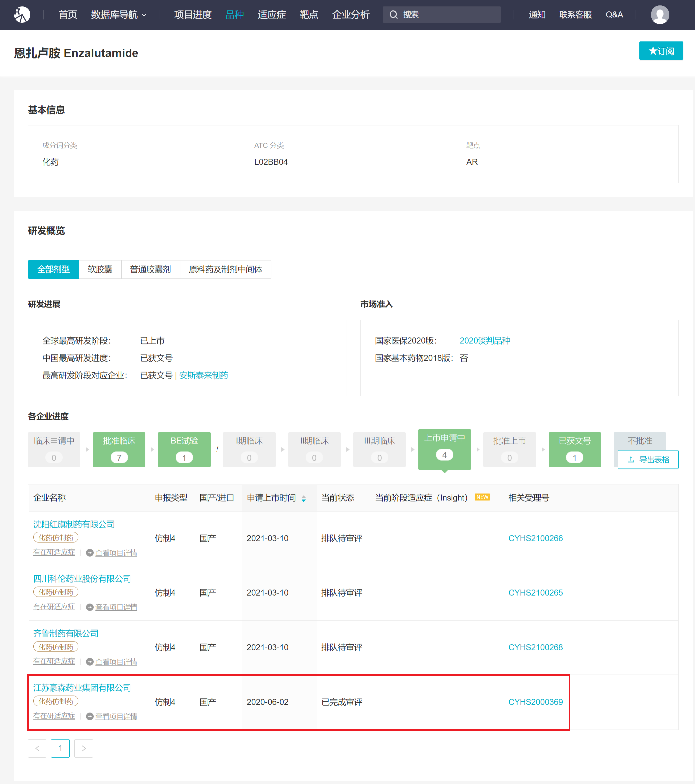The width and height of the screenshot is (695, 784).
Task: Open 项目进度 navigation item
Action: [x=193, y=15]
